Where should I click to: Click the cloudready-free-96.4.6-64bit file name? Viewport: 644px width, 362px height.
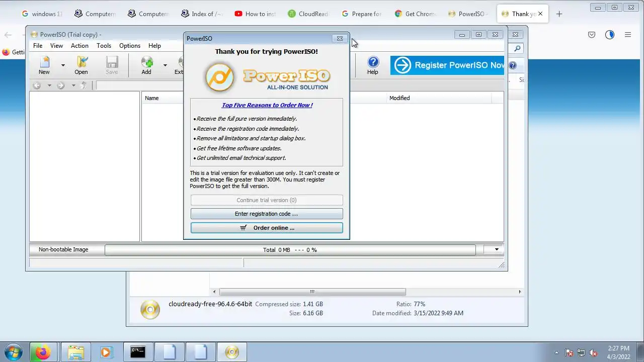[210, 304]
